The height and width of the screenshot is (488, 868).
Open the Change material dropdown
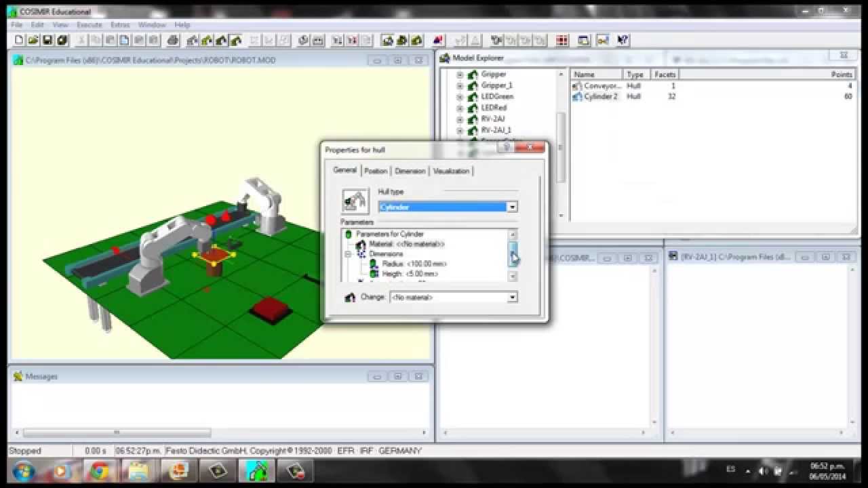coord(513,297)
